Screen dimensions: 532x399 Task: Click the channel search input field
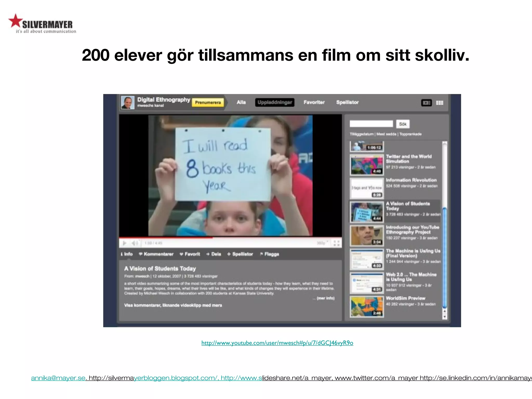(371, 124)
